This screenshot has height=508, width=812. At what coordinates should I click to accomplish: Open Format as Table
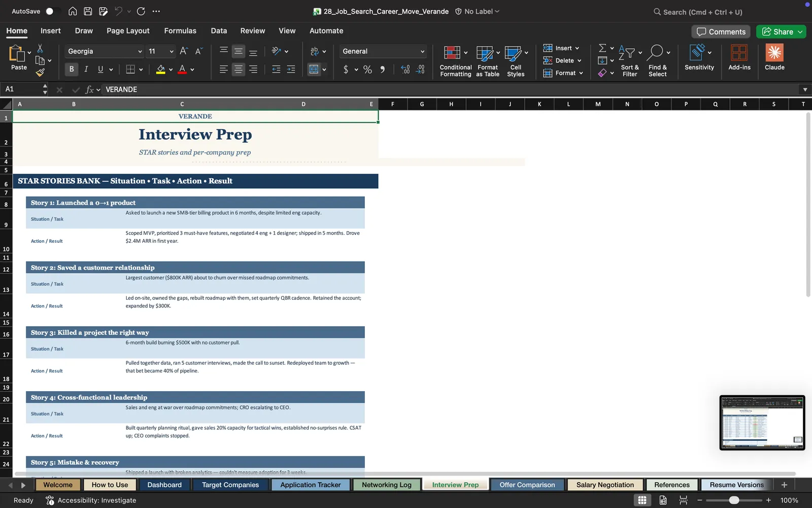point(488,61)
